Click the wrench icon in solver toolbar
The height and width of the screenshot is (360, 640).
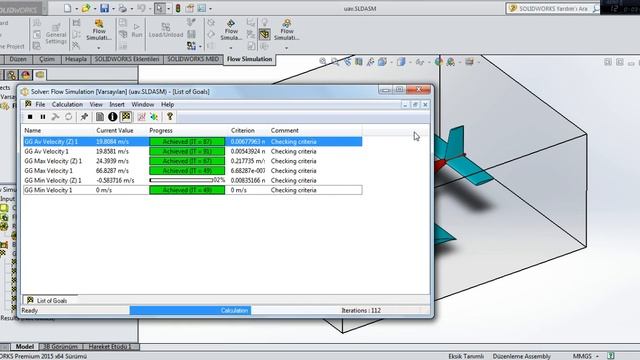tap(56, 117)
